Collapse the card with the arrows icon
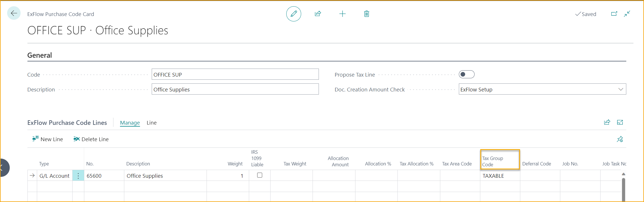This screenshot has height=202, width=644. click(627, 14)
